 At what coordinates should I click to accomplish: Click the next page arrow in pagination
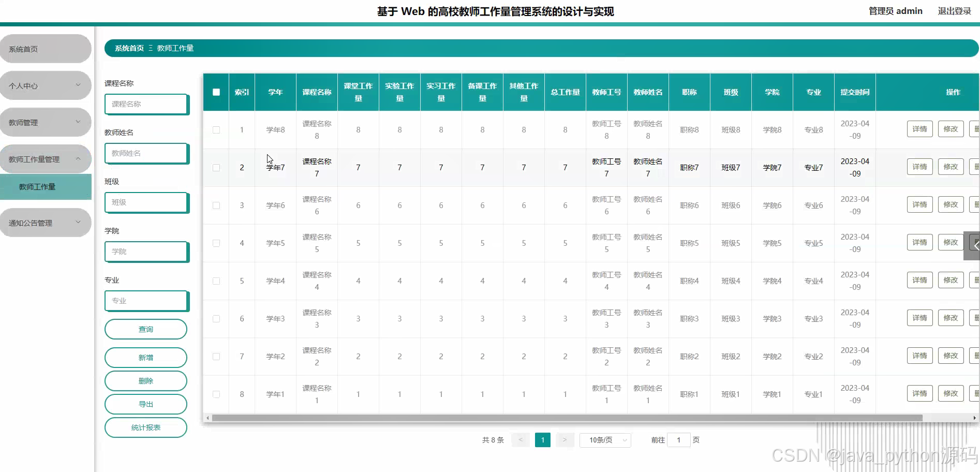click(565, 440)
